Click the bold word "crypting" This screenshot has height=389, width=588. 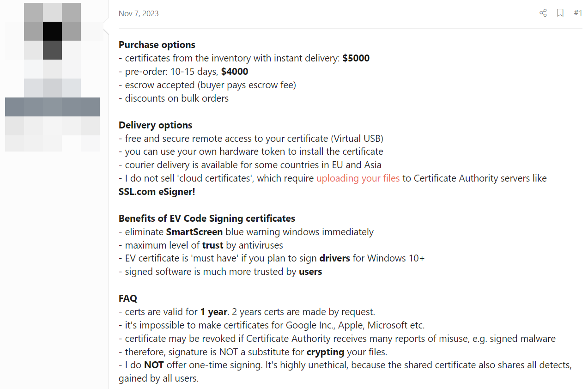pos(326,352)
